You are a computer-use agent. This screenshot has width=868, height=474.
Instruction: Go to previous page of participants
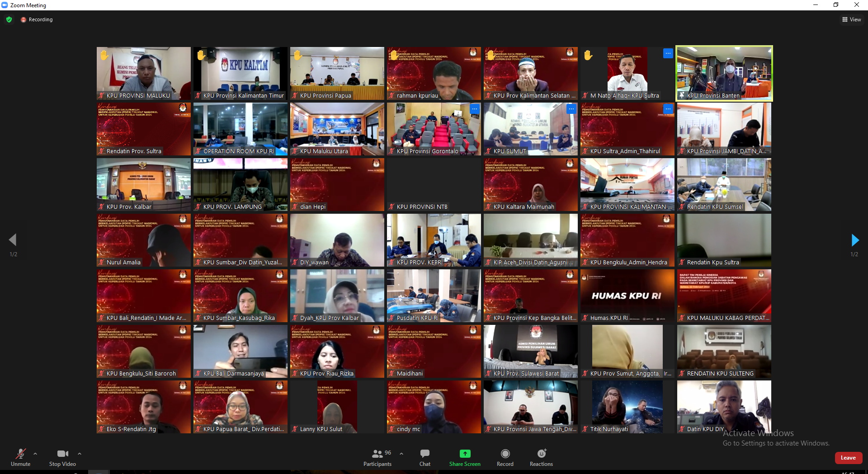point(13,240)
